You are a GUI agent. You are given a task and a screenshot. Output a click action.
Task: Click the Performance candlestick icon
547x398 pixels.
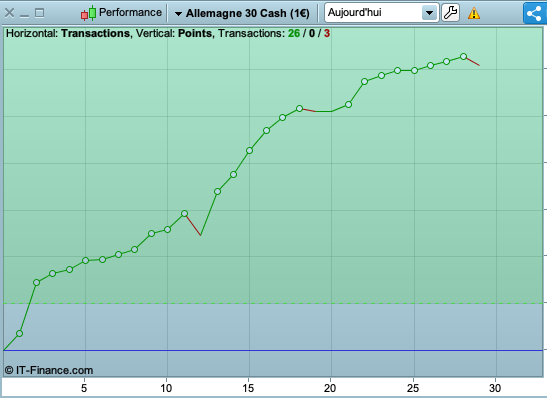(x=89, y=13)
